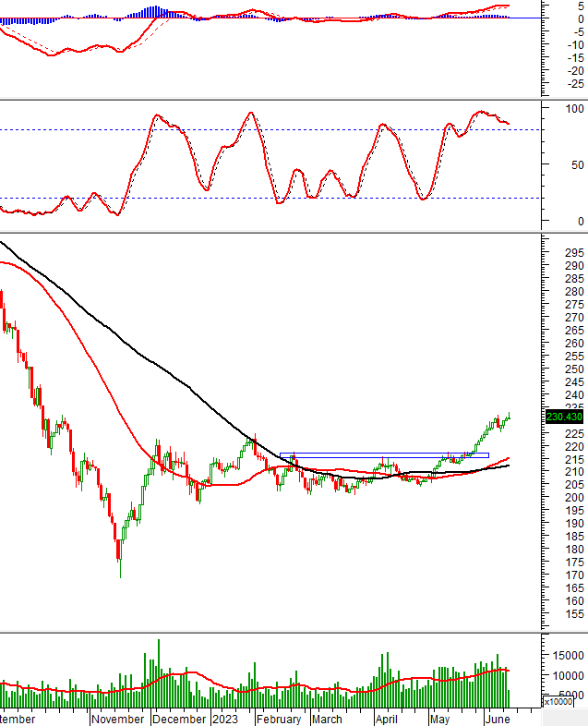Click the x10000 volume scale label
Image resolution: width=588 pixels, height=726 pixels.
[x=558, y=702]
